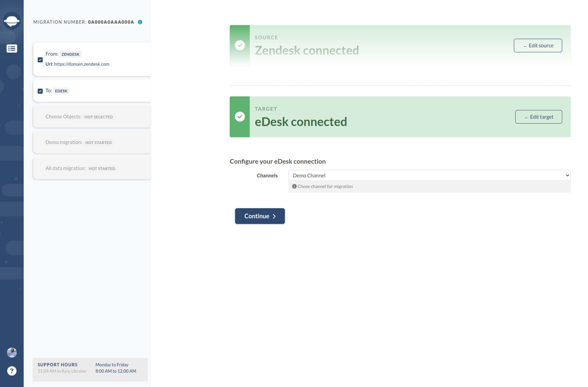This screenshot has height=387, width=588.
Task: Click the EDESK label tag
Action: click(x=61, y=91)
